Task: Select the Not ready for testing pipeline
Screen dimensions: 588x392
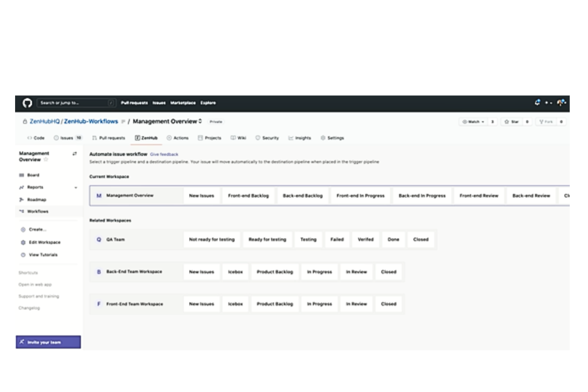Action: click(212, 239)
